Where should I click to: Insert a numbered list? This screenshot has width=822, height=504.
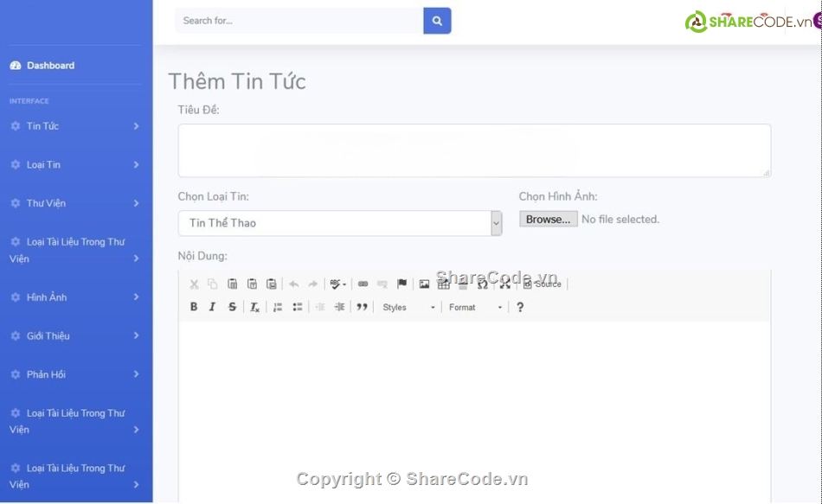pyautogui.click(x=278, y=307)
